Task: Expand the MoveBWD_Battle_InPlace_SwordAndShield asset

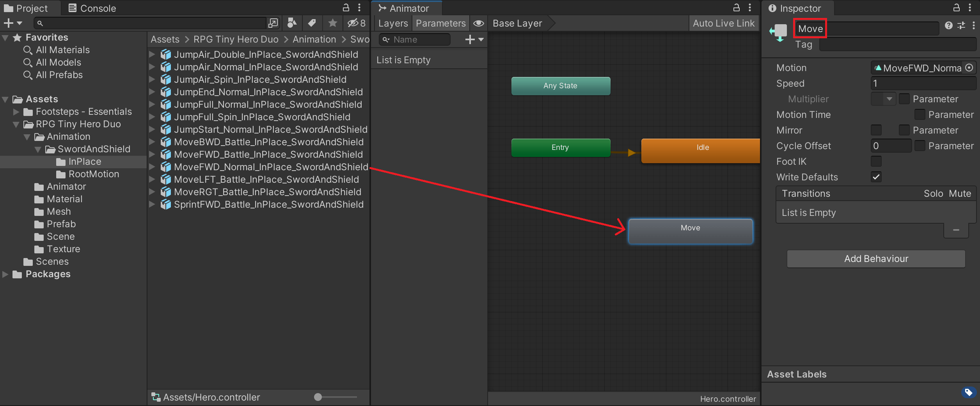Action: click(x=153, y=142)
